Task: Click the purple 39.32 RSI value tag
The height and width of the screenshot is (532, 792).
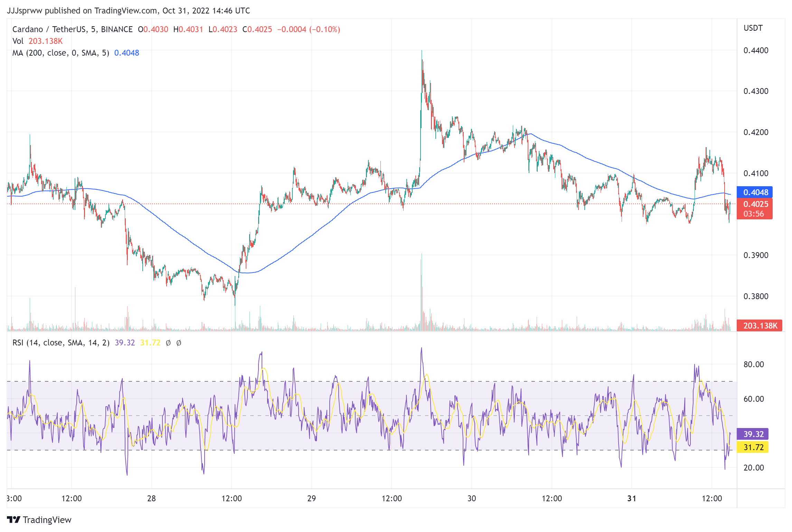Action: [753, 434]
